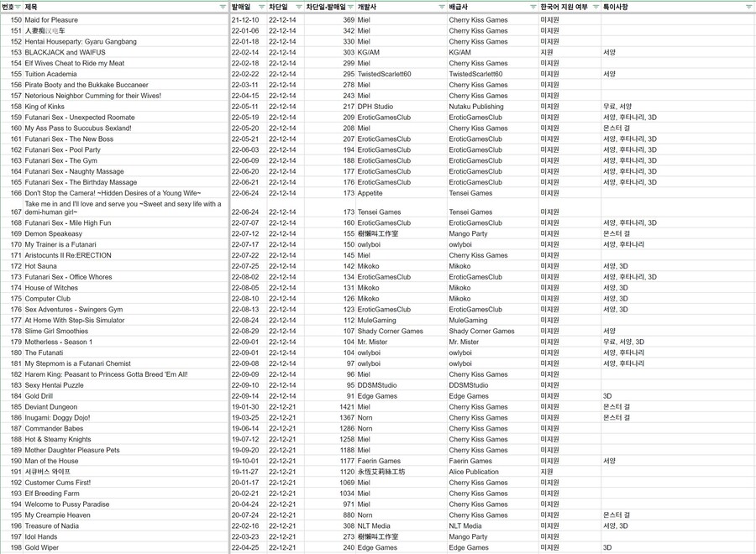
Task: Select the 'Aristocunts II Re:ERECTION' title cell
Action: [125, 255]
